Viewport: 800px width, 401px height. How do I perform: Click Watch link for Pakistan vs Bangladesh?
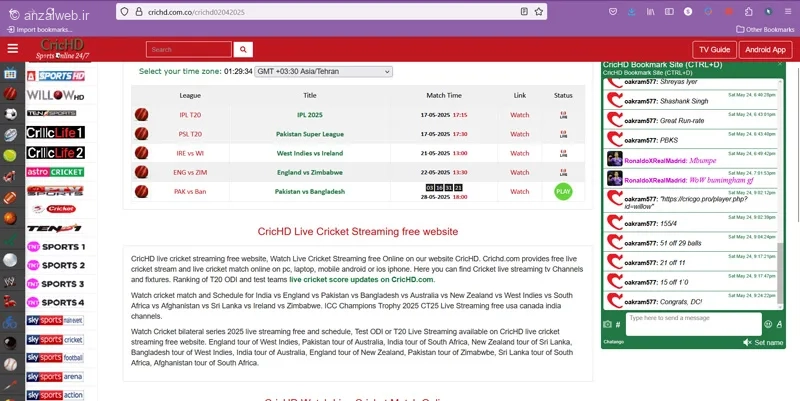coord(519,191)
